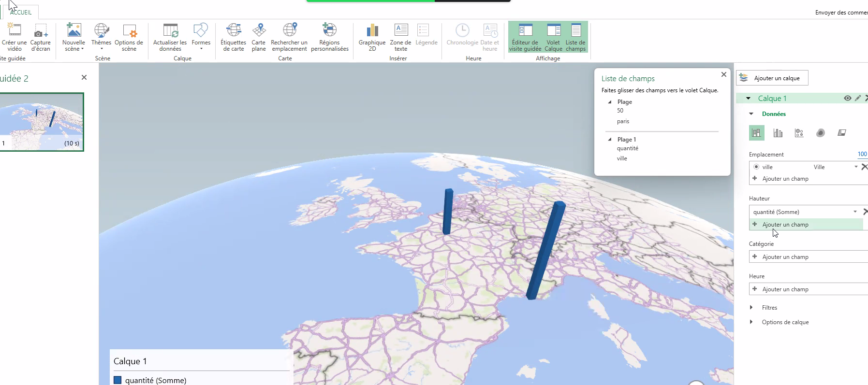Click short blue column near England

click(x=448, y=212)
